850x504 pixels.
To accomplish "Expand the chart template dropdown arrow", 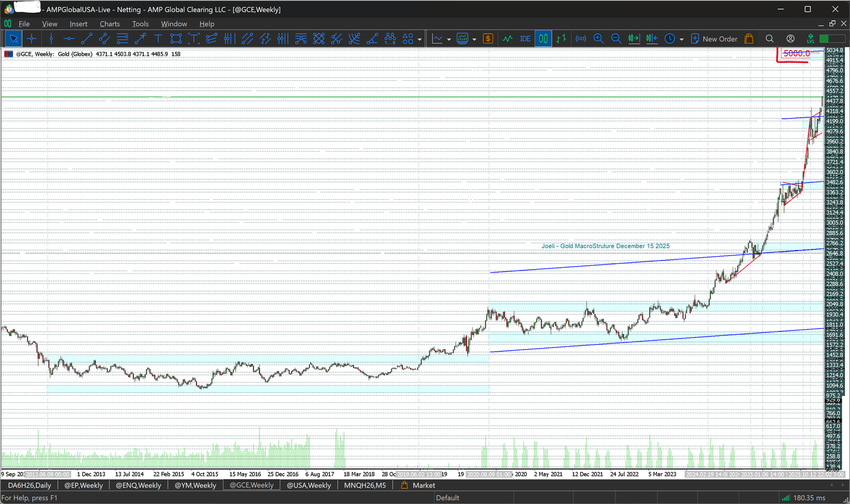I will 474,39.
